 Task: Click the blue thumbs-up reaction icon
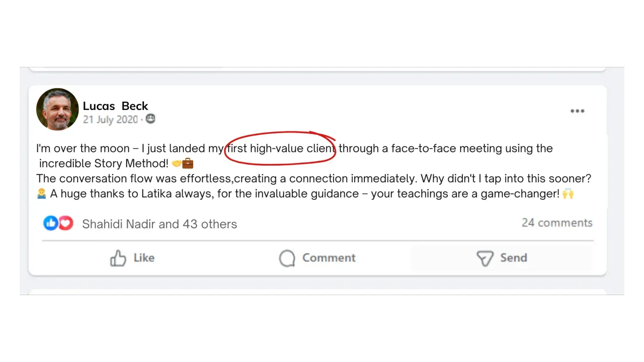tap(51, 223)
